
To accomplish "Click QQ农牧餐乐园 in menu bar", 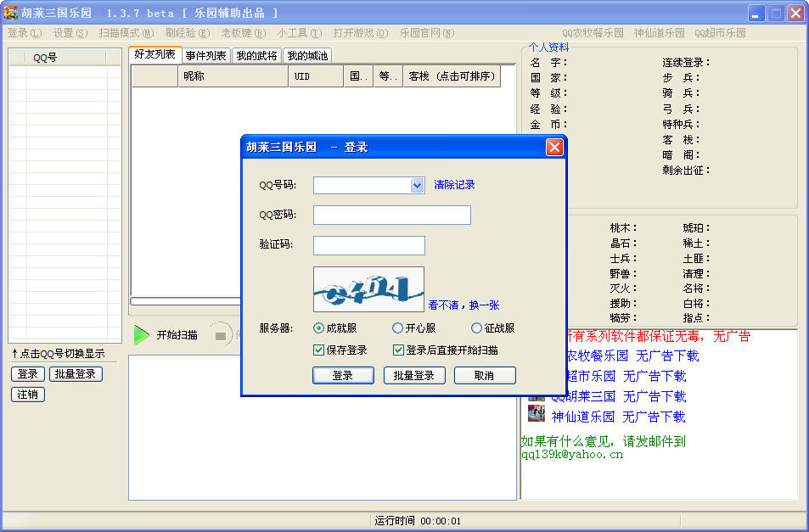I will coord(593,33).
